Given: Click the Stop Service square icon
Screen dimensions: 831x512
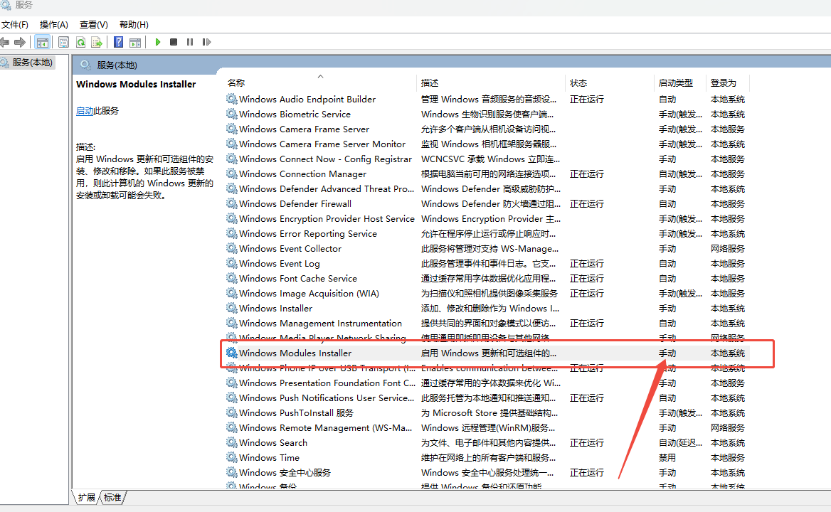Looking at the screenshot, I should click(173, 42).
